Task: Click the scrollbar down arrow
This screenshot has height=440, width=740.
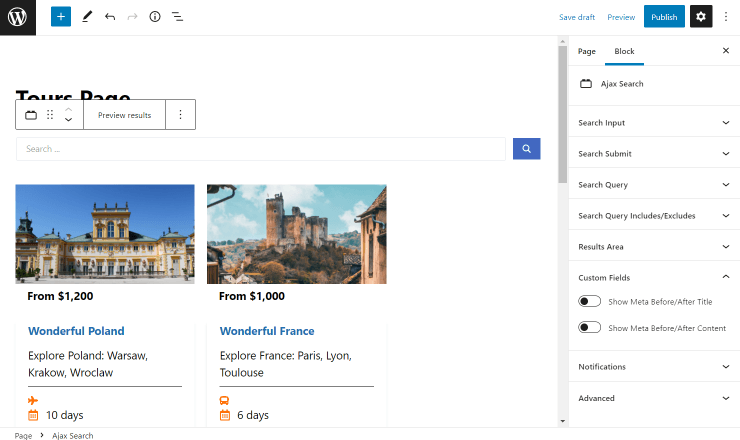Action: [562, 421]
